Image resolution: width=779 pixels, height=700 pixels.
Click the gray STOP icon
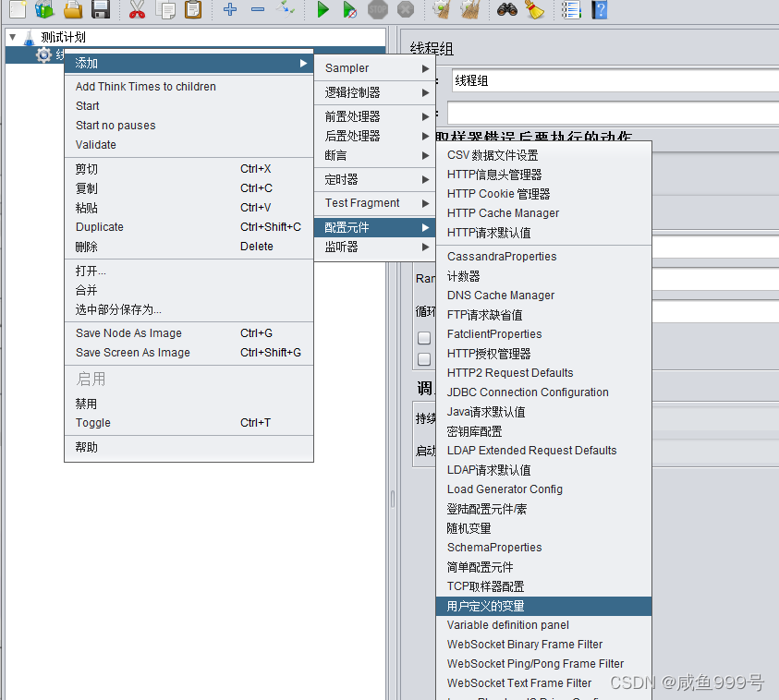(378, 9)
